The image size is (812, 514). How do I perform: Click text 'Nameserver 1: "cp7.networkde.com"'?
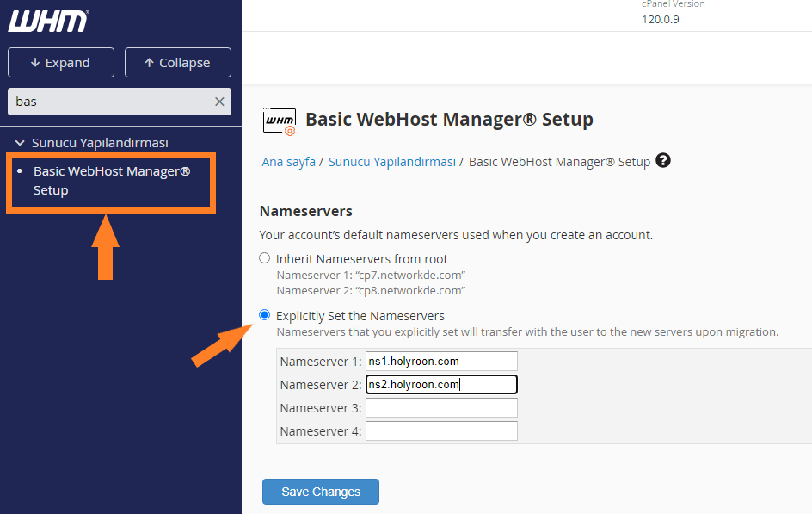[371, 276]
